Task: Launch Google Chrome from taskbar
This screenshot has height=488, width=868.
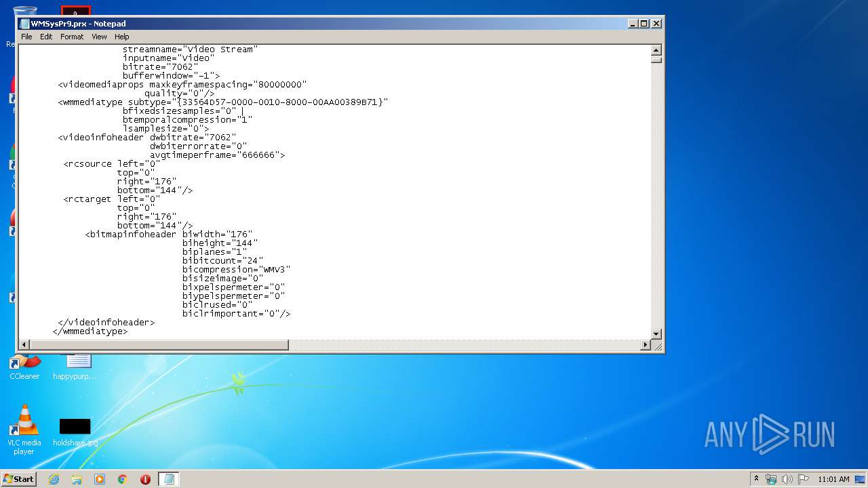Action: point(123,479)
